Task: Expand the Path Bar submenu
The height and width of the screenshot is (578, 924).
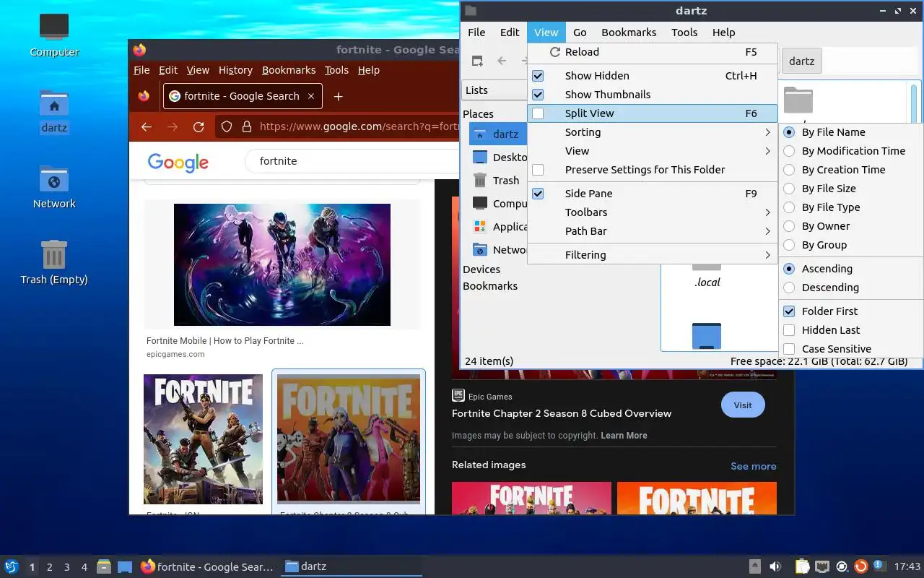Action: [x=653, y=231]
